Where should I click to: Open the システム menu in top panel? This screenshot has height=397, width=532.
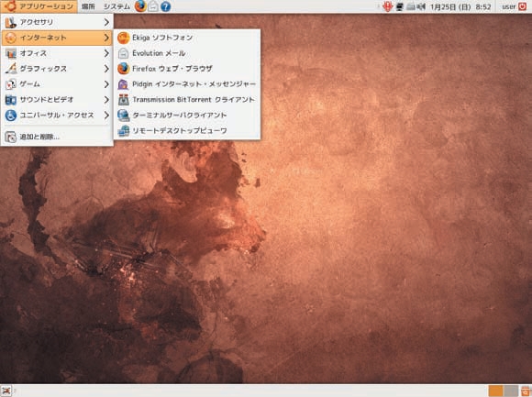point(116,6)
